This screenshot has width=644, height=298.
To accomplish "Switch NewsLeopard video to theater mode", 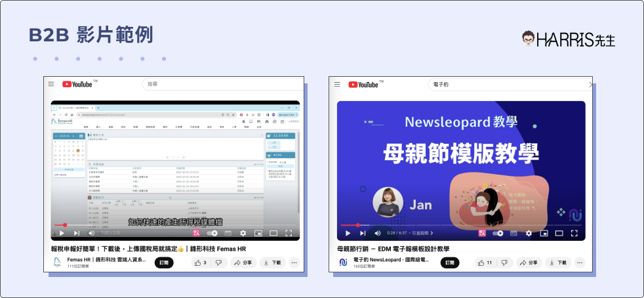I will pos(559,233).
